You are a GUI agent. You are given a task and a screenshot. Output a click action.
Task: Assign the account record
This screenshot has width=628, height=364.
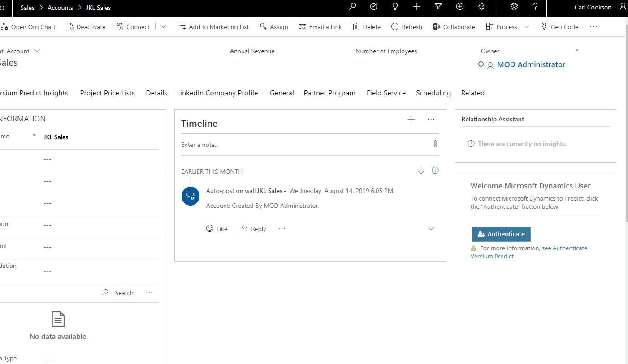(x=273, y=27)
